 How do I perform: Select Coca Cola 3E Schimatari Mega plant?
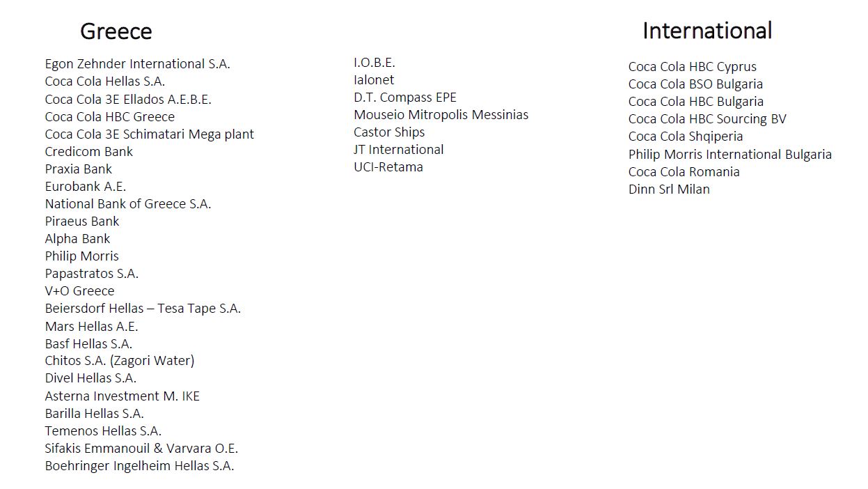[x=149, y=134]
